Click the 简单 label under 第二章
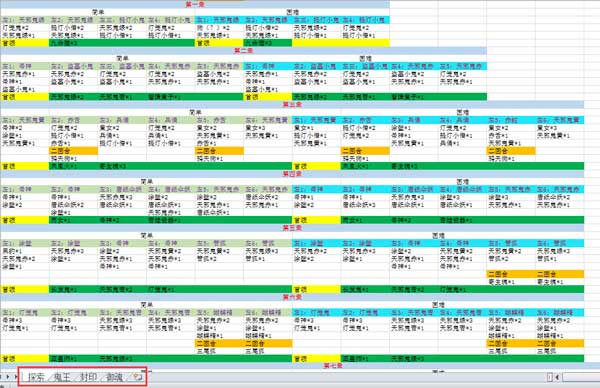600x388 pixels. coord(122,59)
